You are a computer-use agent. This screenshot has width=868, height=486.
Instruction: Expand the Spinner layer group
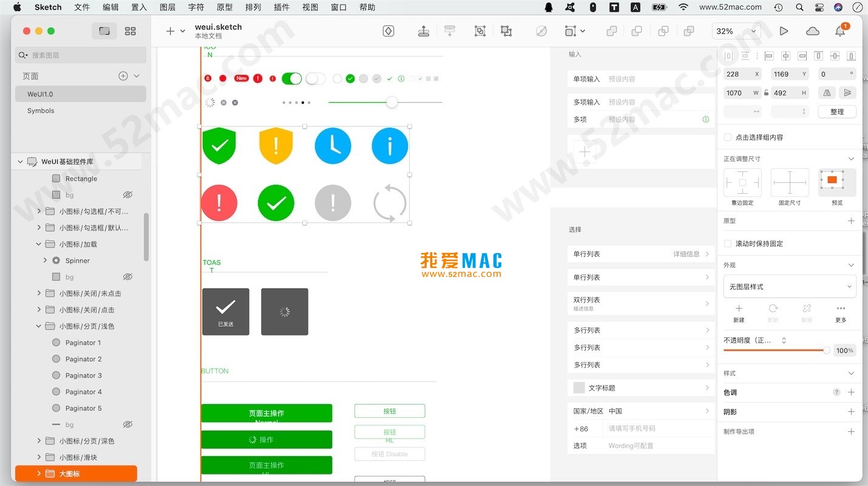[x=46, y=261]
